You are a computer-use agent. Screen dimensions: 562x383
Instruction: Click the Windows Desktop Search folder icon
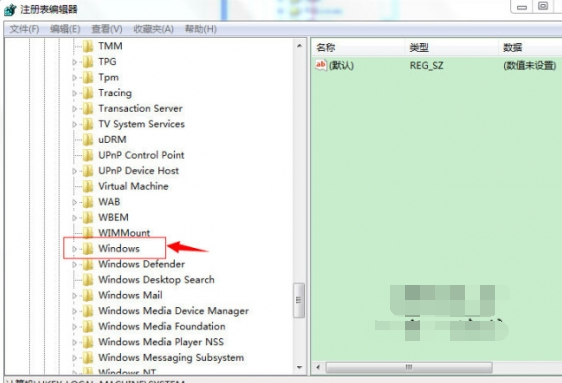(x=88, y=279)
